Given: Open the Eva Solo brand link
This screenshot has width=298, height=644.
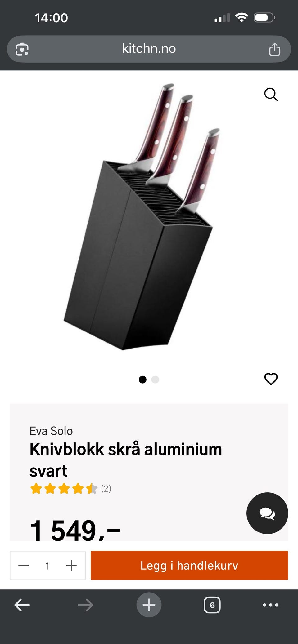Looking at the screenshot, I should click(x=51, y=431).
